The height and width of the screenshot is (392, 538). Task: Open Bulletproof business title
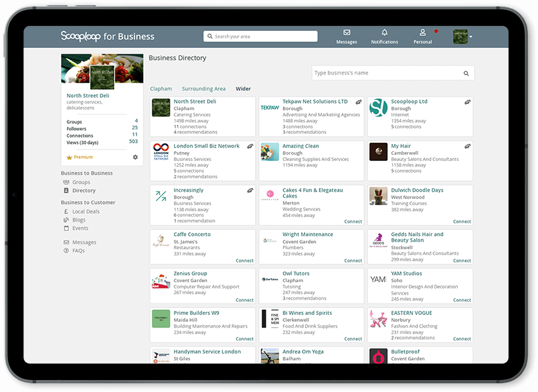click(x=405, y=352)
